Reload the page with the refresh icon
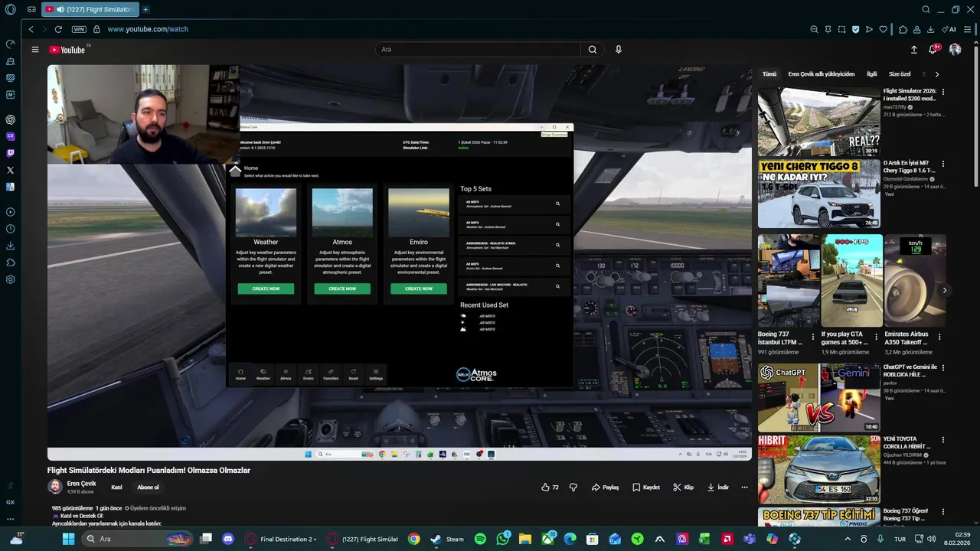Image resolution: width=980 pixels, height=551 pixels. click(58, 29)
